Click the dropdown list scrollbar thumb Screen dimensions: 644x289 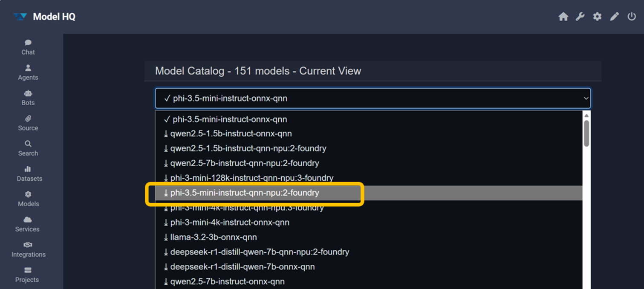pyautogui.click(x=586, y=133)
